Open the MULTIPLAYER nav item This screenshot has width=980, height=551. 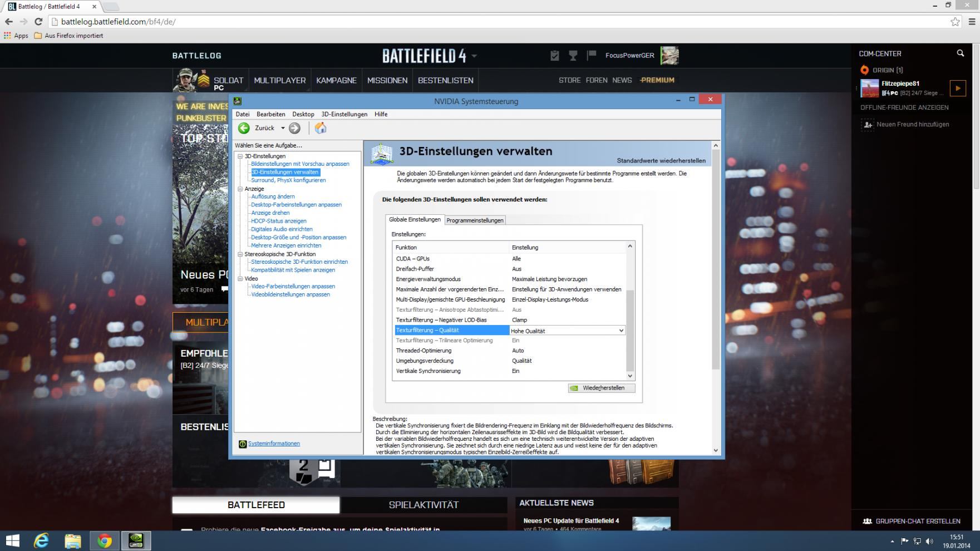click(x=280, y=80)
